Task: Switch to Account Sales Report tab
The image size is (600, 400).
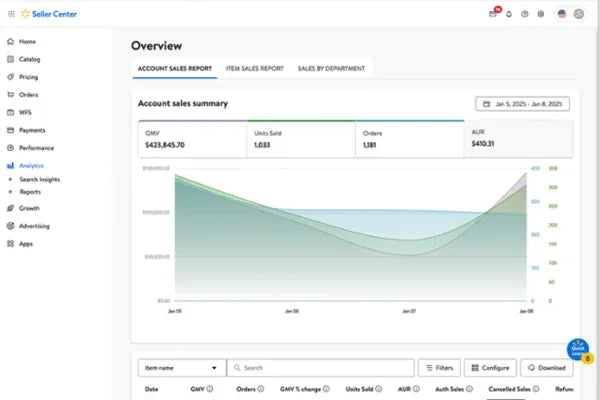Action: point(174,69)
